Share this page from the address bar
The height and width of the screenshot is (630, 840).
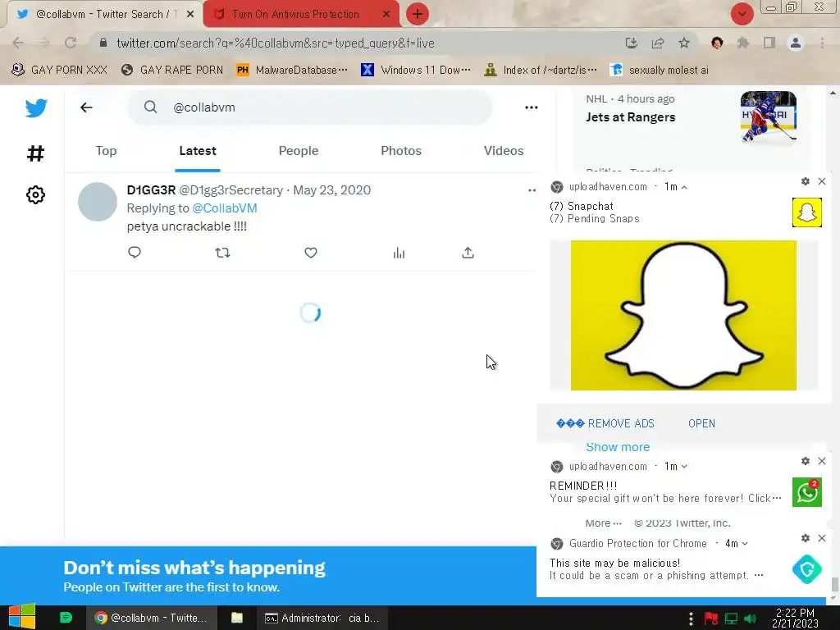click(x=658, y=43)
